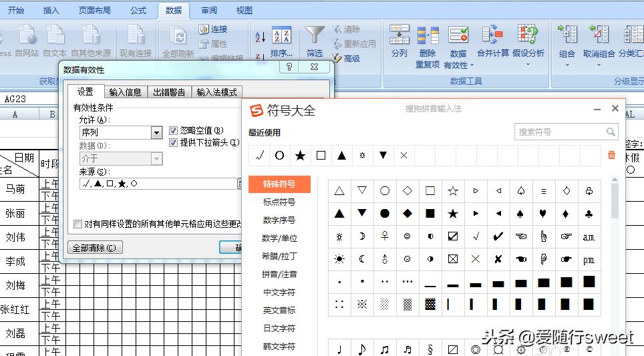Screen dimensions: 644x356
Task: Toggle the 提供下拉箭头 checkbox
Action: tap(173, 142)
